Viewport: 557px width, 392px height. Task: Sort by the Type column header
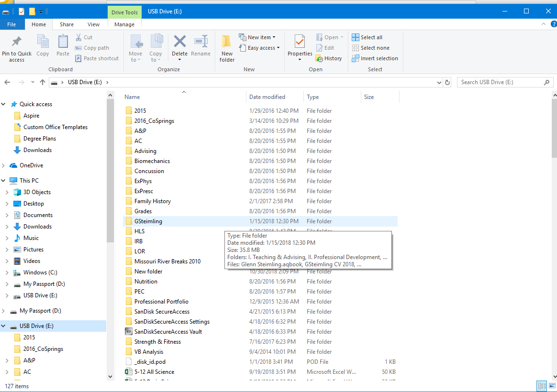point(332,97)
